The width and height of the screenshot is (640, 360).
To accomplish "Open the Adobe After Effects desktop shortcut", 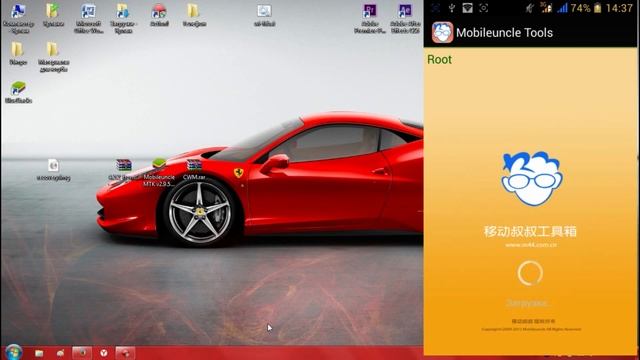I will click(x=405, y=11).
